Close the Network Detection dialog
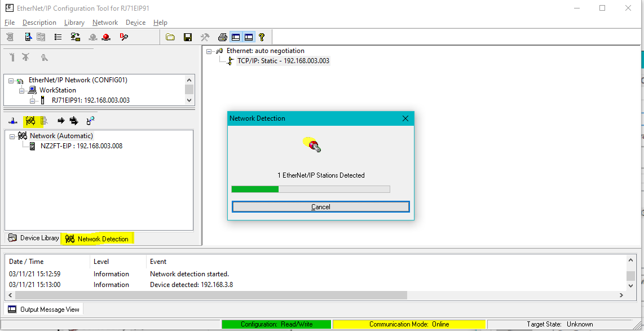This screenshot has height=331, width=644. 405,118
